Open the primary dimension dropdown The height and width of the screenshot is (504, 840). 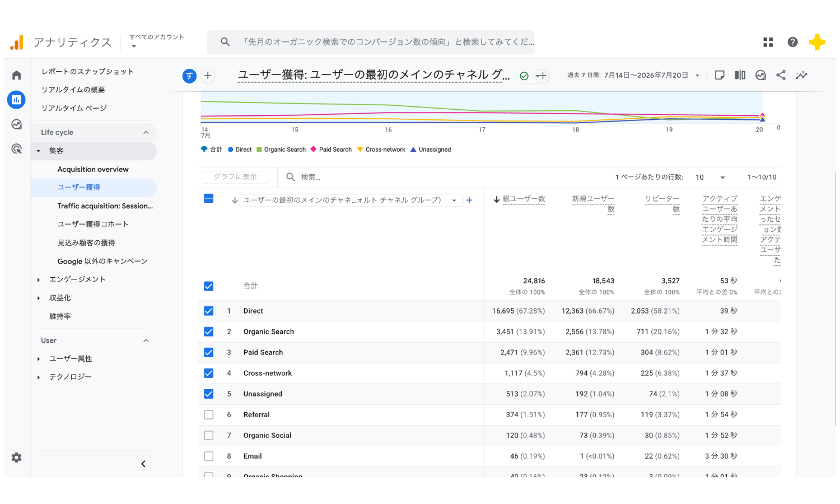(351, 200)
